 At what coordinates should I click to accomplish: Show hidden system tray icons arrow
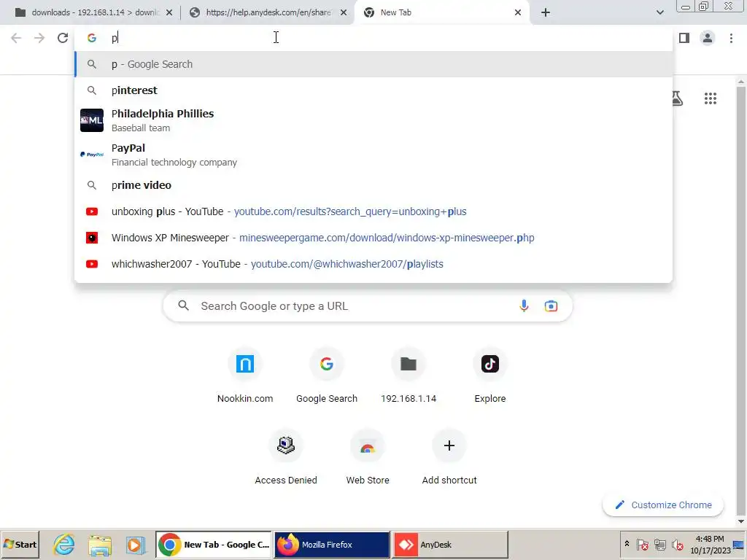pos(627,544)
